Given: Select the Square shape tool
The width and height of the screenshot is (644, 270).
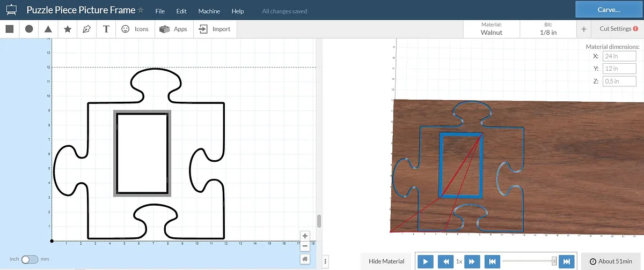Looking at the screenshot, I should click(9, 29).
